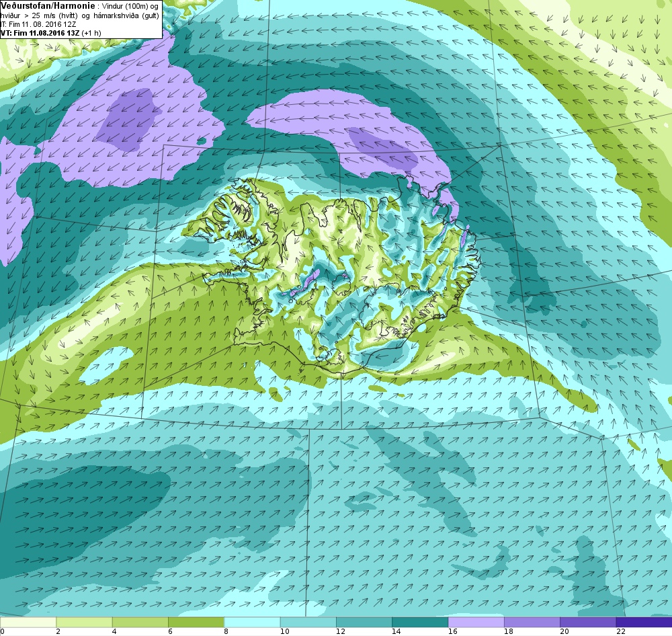672x636 pixels.
Task: Click the 4–6 m/s green legend swatch
Action: tap(140, 622)
